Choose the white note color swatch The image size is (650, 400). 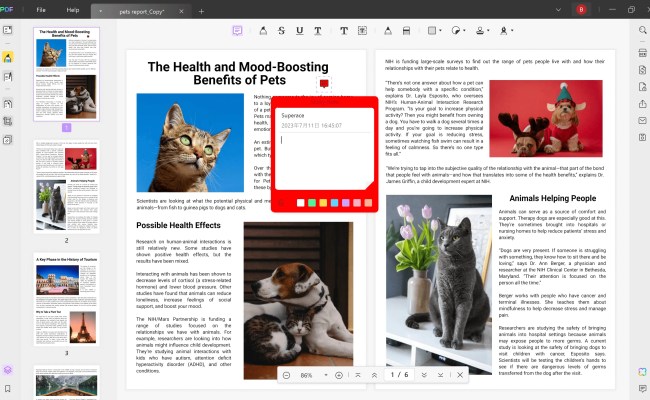pyautogui.click(x=301, y=203)
